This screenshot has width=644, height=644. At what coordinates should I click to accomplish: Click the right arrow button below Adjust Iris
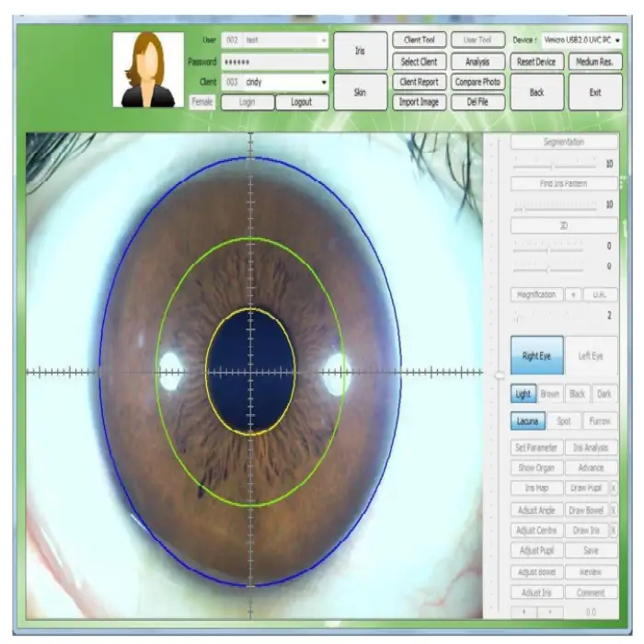click(x=550, y=612)
